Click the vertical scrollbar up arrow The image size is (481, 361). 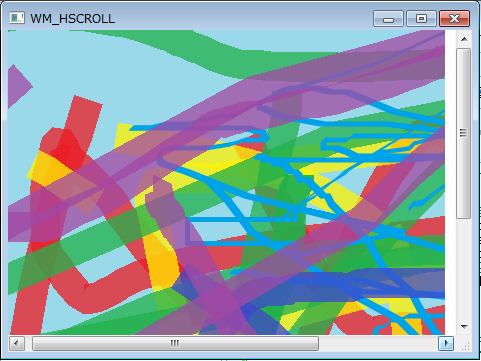[464, 39]
